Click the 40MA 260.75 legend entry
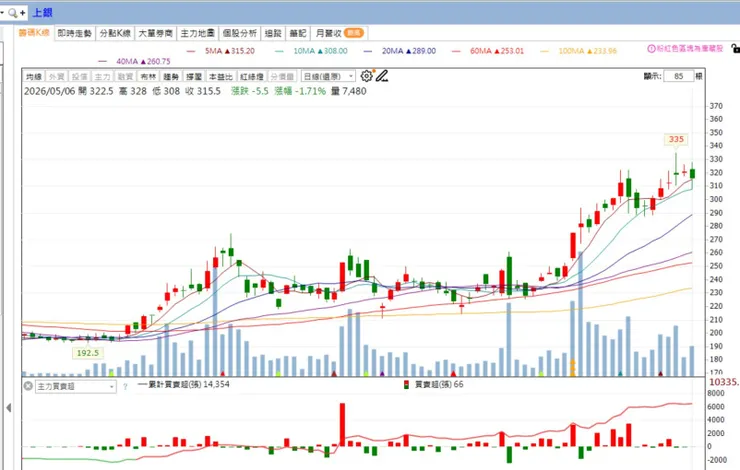 (134, 61)
